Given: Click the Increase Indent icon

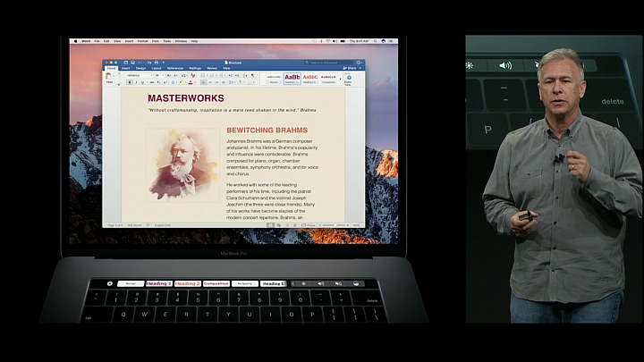Looking at the screenshot, I should tap(237, 75).
